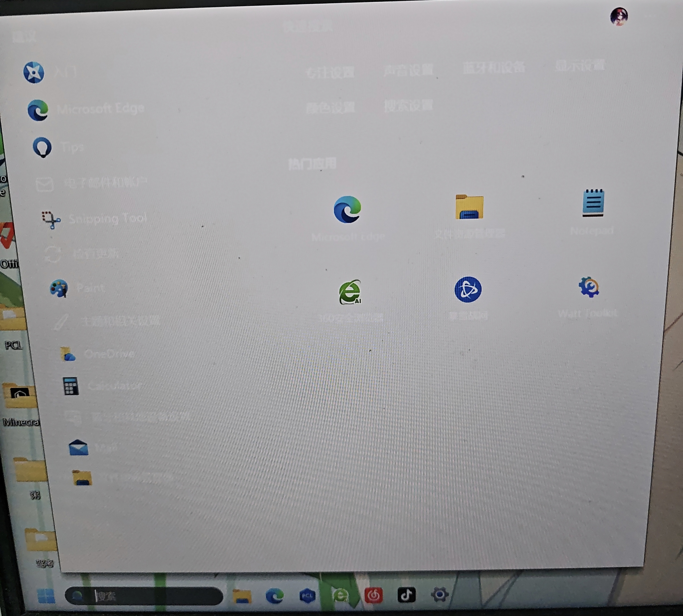
Task: Open Microsoft Edge from the taskbar
Action: click(275, 596)
